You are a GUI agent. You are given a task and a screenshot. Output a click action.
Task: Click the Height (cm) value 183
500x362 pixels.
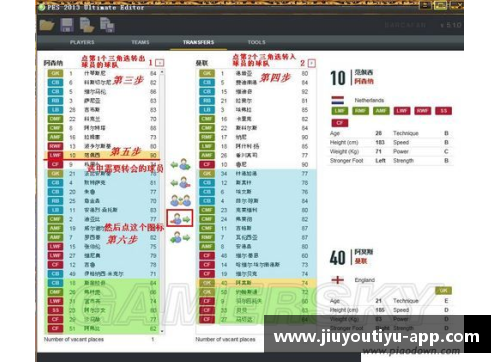[x=380, y=142]
